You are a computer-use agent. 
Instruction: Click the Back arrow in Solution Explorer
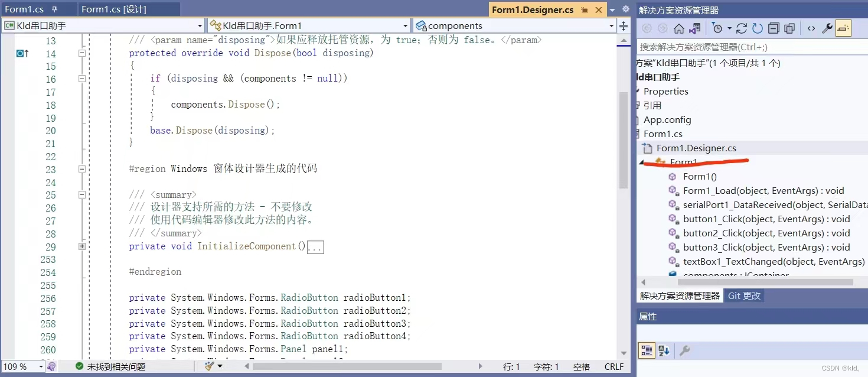[x=647, y=28]
